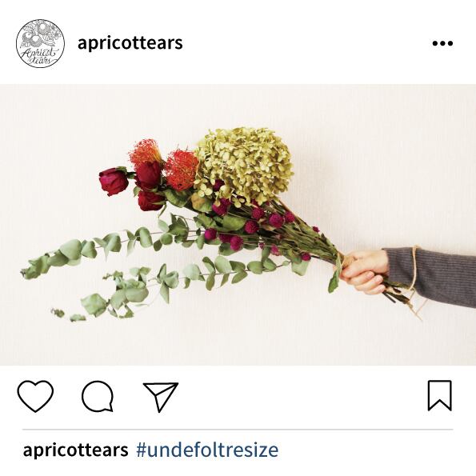Open comments via the speech bubble icon
Image resolution: width=476 pixels, height=476 pixels.
(98, 396)
